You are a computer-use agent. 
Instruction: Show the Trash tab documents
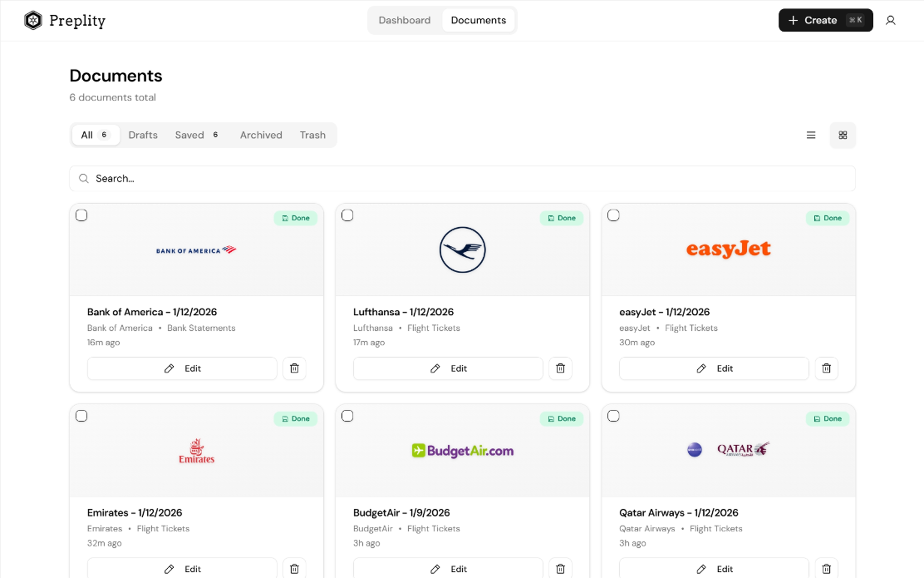coord(312,135)
